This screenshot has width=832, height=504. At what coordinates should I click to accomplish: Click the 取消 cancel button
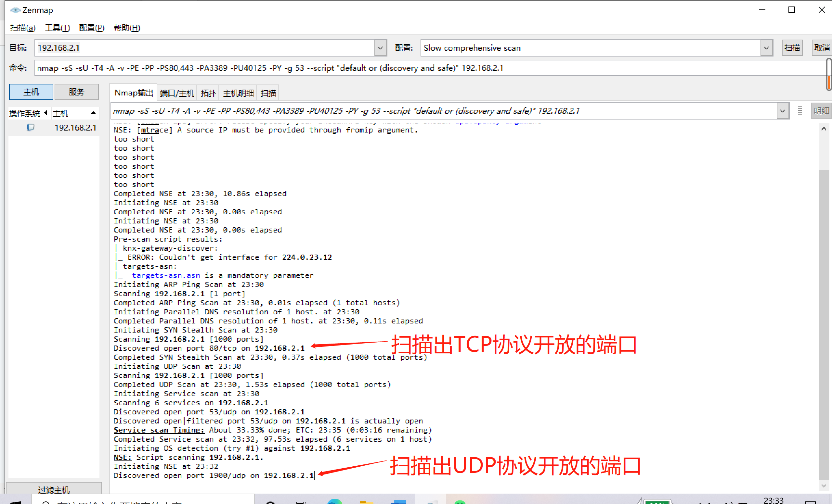[822, 47]
